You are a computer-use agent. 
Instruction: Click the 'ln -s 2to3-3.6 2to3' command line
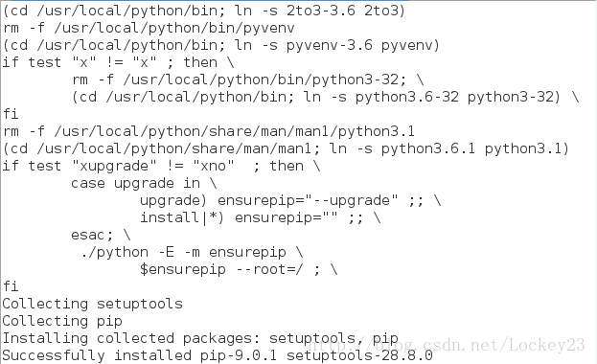click(x=204, y=11)
